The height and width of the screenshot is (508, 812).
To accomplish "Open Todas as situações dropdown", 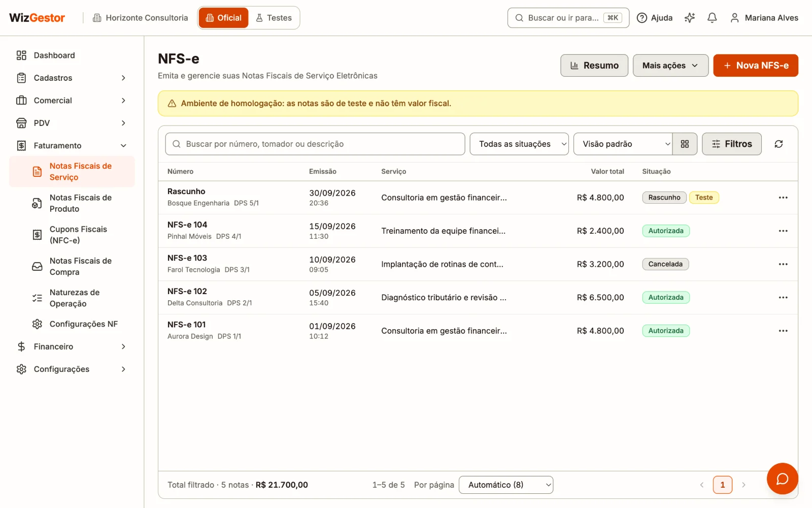I will 519,144.
